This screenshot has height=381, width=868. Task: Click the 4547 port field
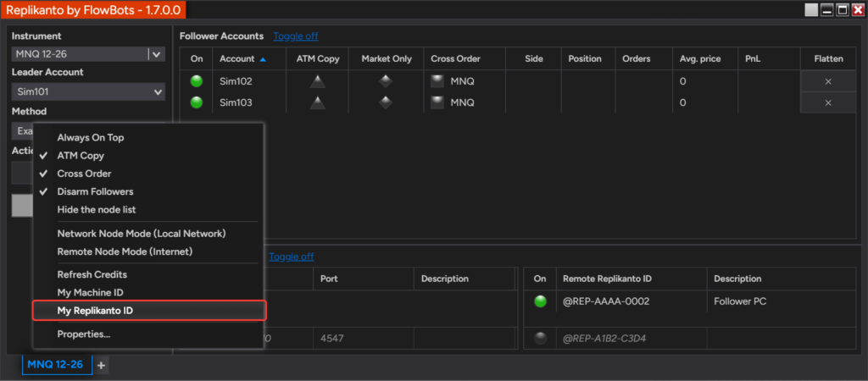click(x=363, y=338)
